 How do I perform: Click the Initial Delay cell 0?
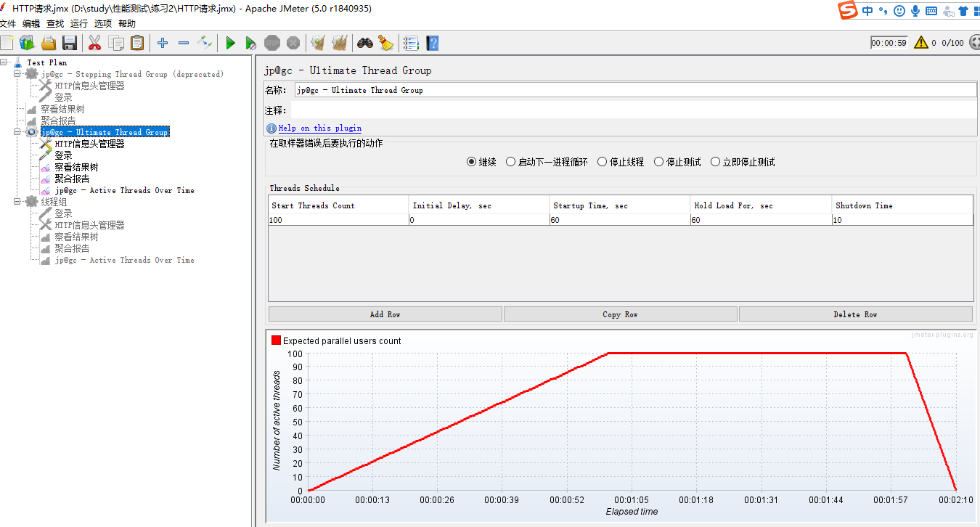[x=479, y=220]
